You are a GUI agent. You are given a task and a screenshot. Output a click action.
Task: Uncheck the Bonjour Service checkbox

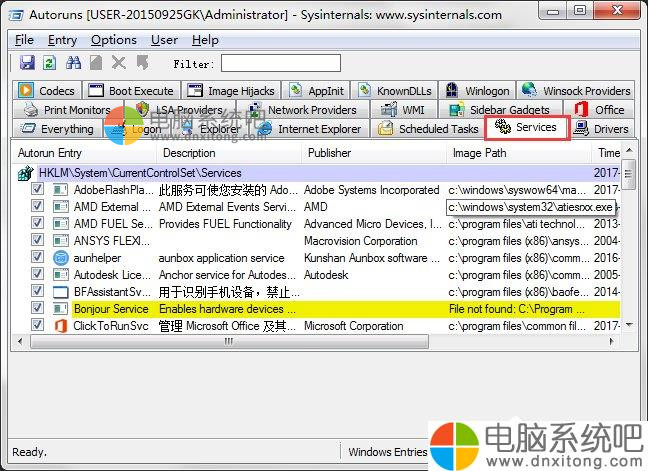[x=37, y=307]
